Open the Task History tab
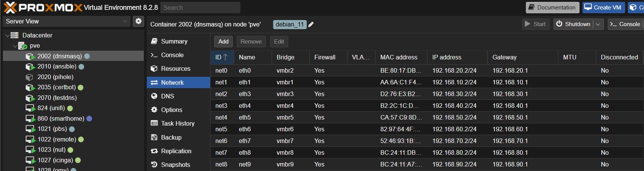The height and width of the screenshot is (171, 644). 177,123
